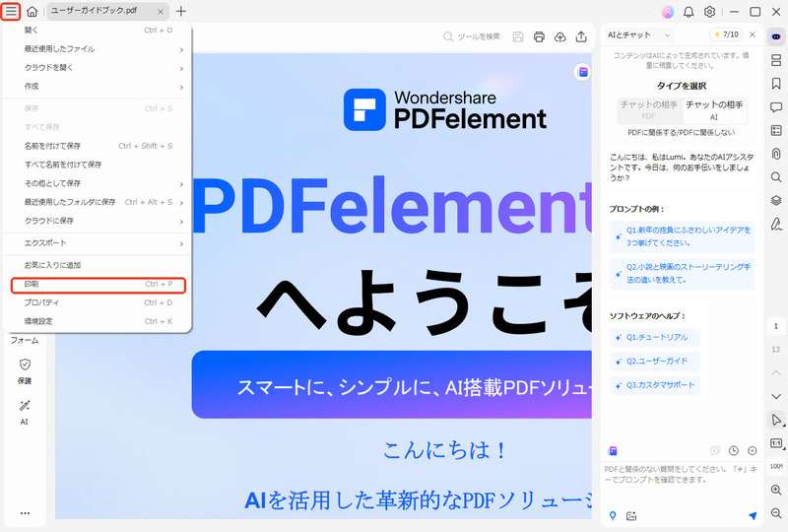
Task: Switch to チャットの相手 AI option
Action: coord(714,110)
